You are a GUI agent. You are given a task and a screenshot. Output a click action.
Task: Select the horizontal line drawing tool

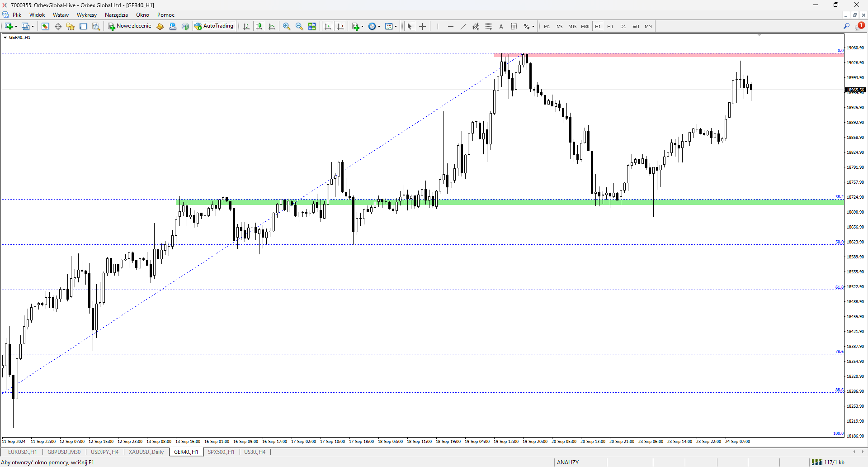point(451,26)
